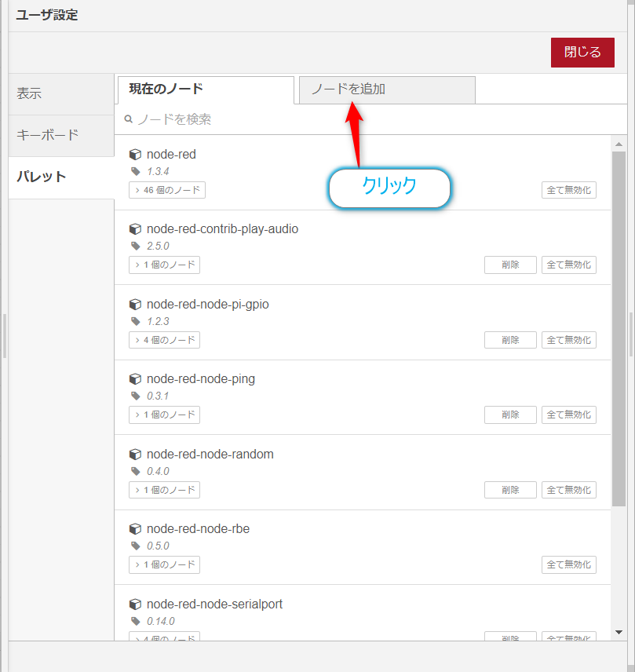This screenshot has height=672, width=635.
Task: Click the version tag icon beside 0.14.0
Action: pos(136,622)
